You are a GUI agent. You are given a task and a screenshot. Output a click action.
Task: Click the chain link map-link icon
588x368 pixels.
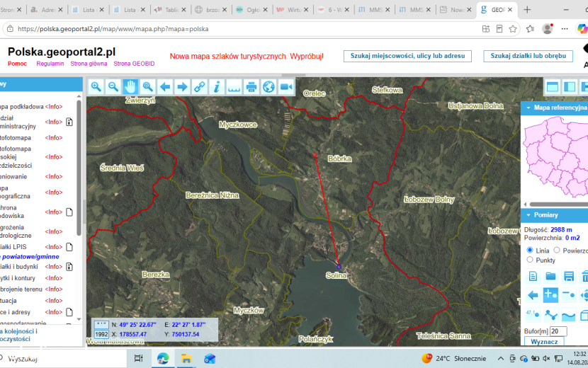tap(200, 87)
